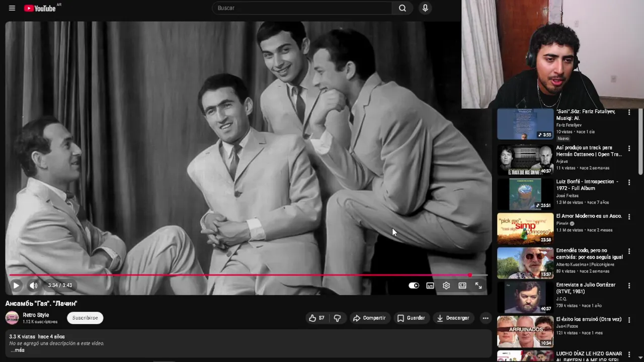Enter fullscreen mode
The height and width of the screenshot is (362, 644).
point(478,285)
